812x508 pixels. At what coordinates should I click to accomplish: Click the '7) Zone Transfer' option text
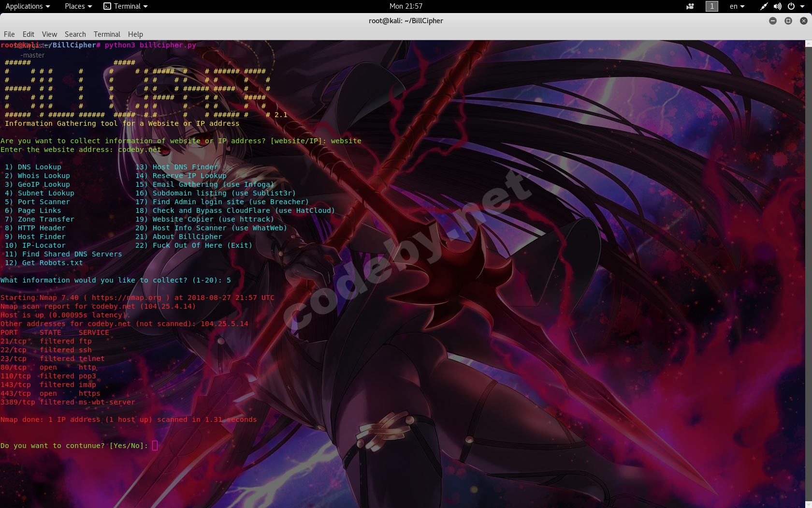(40, 219)
